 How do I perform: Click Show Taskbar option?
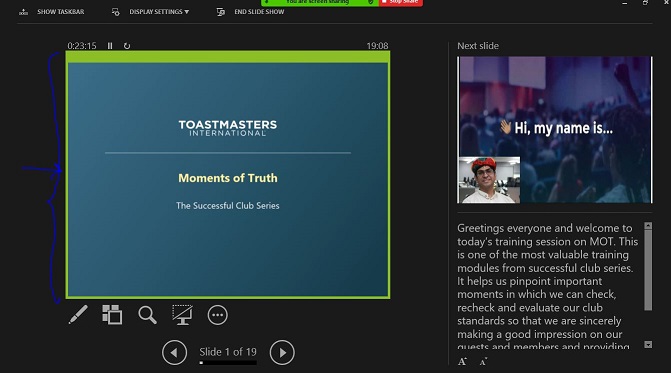click(60, 12)
